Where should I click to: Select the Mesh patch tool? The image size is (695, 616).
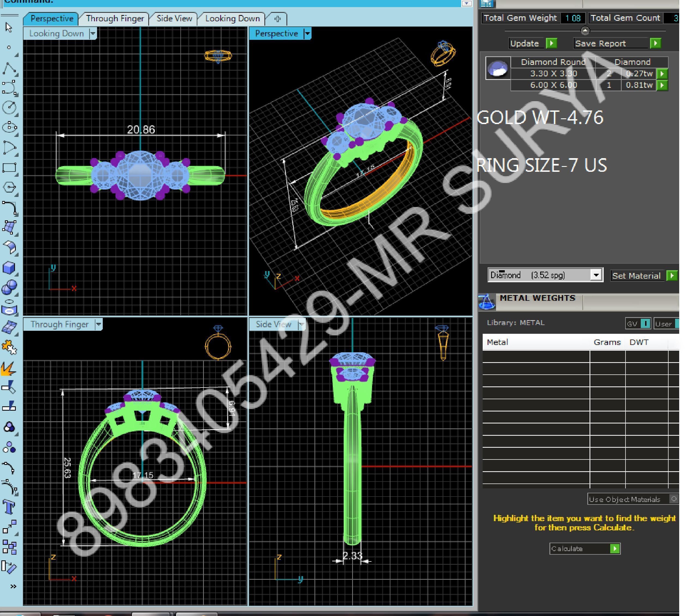tap(9, 327)
